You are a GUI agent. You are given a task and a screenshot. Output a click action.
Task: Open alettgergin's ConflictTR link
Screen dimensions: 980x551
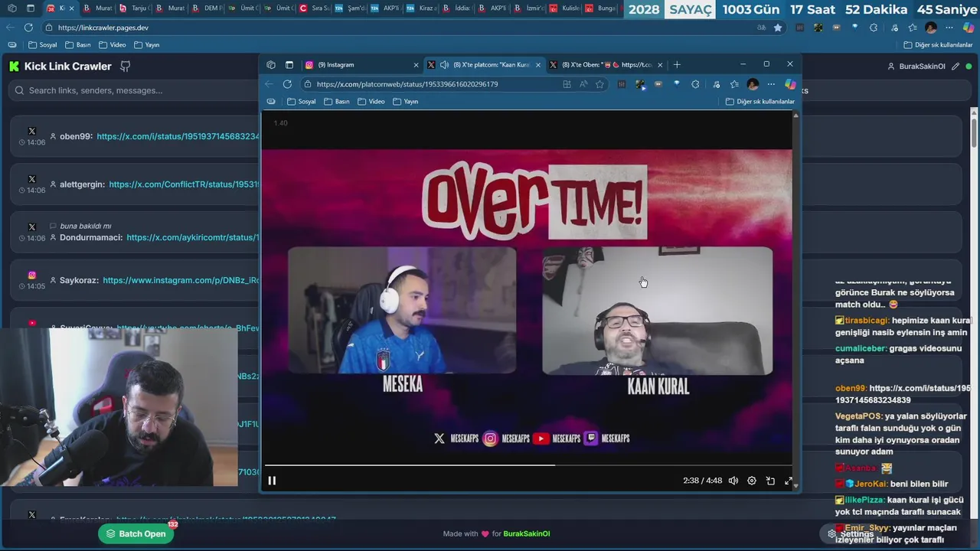click(x=184, y=184)
